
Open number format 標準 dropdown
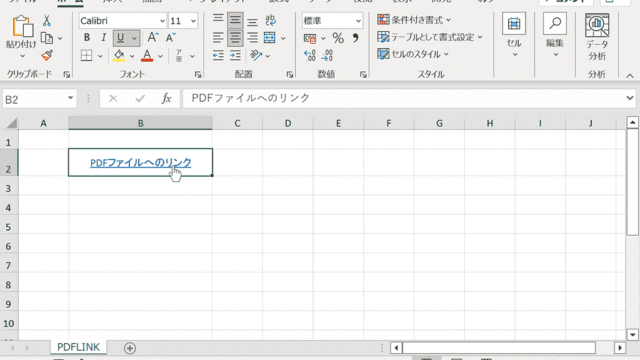[x=358, y=21]
